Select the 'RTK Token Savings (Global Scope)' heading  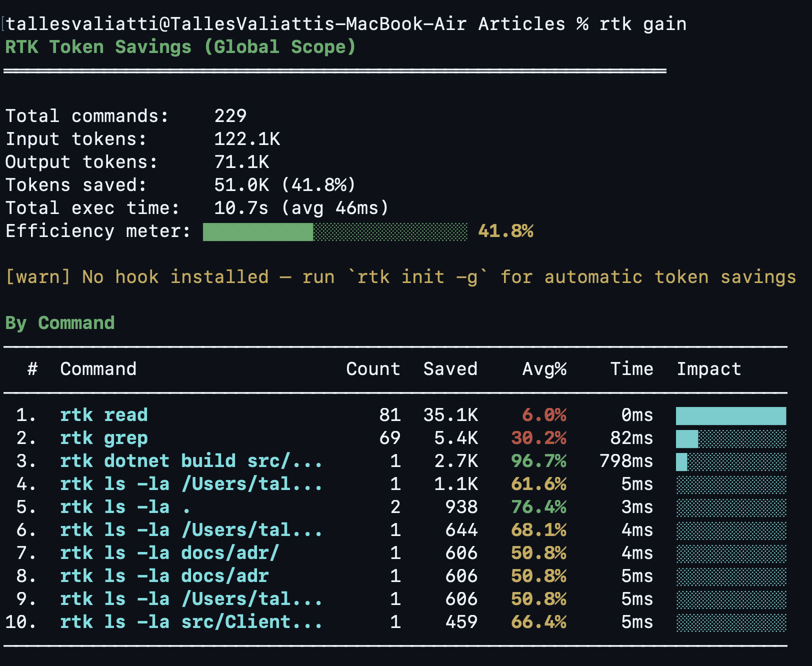click(x=180, y=47)
